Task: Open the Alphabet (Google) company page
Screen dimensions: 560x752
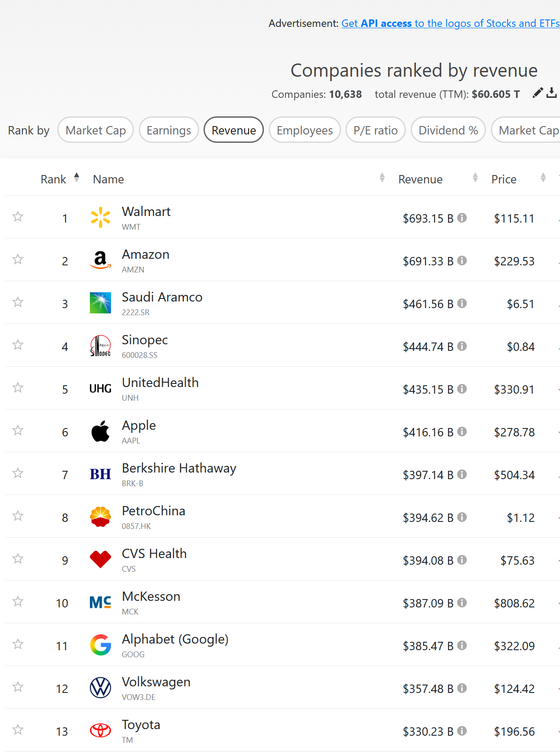Action: point(175,639)
